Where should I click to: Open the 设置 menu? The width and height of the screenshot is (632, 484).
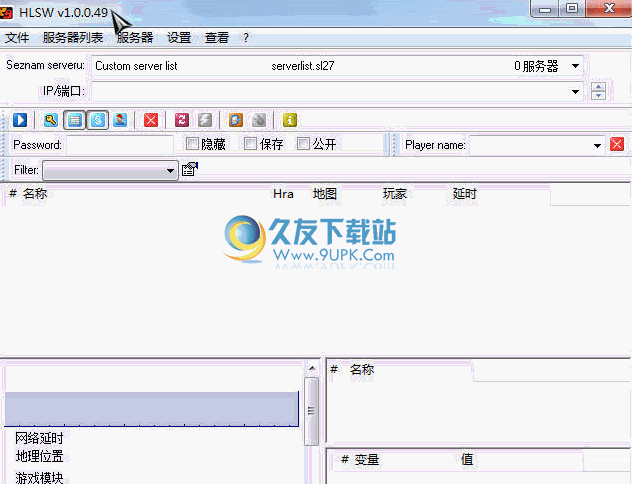tap(179, 38)
